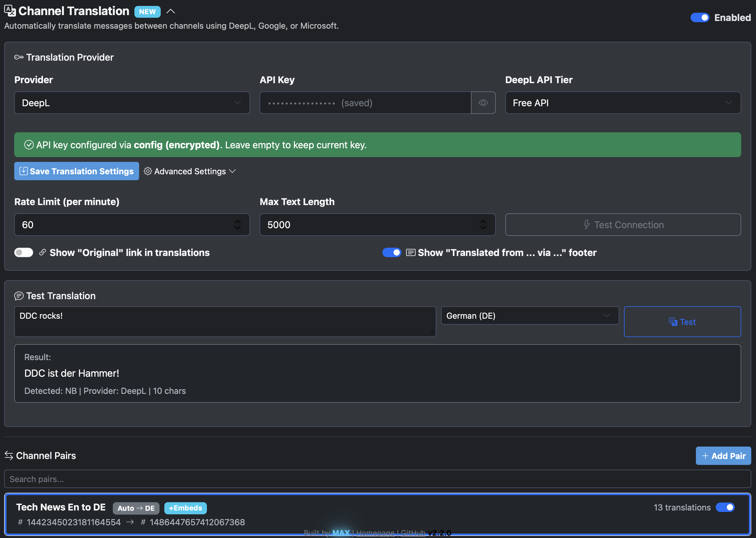Click the link icon beside Original link option

pyautogui.click(x=42, y=252)
